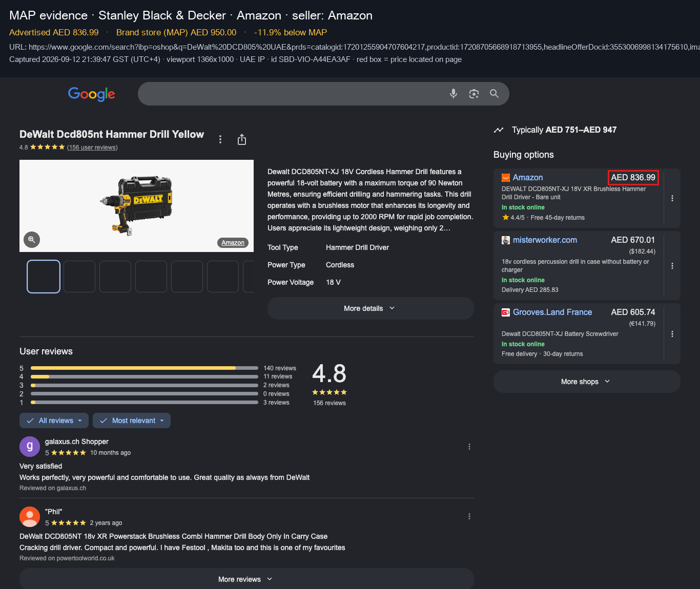Click the "Very satisfied" review heading
700x589 pixels.
[41, 466]
